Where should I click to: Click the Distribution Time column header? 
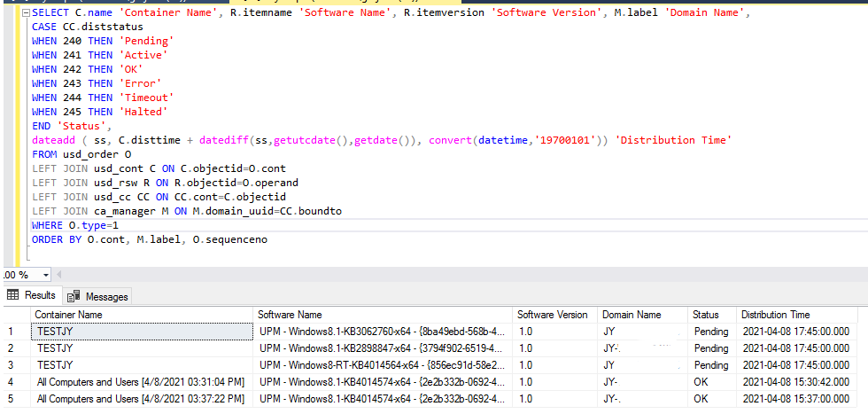tap(775, 315)
